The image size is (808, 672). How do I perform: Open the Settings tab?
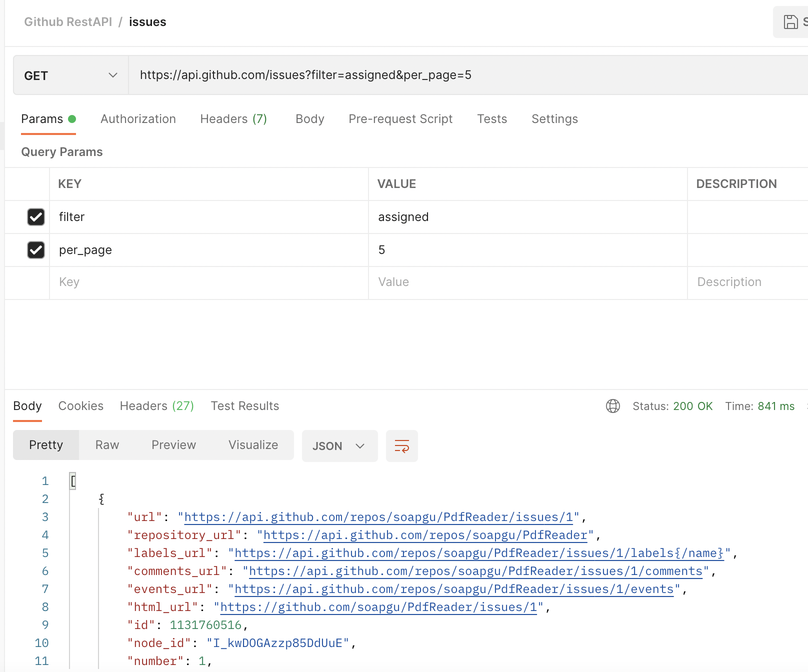point(554,119)
